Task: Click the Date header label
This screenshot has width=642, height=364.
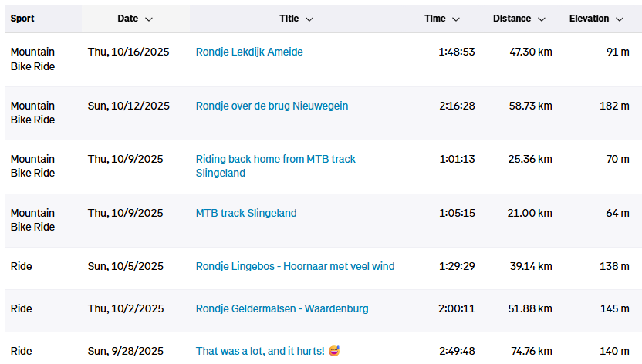Action: 128,19
